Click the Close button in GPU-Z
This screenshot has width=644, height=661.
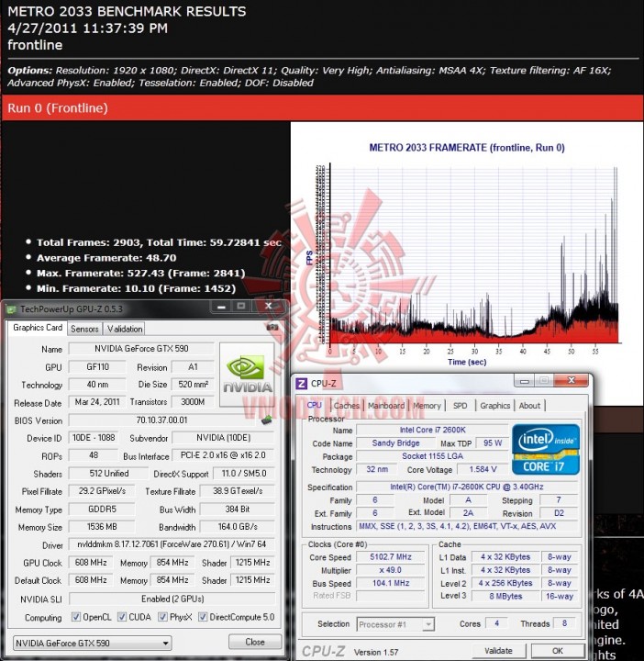click(x=255, y=642)
